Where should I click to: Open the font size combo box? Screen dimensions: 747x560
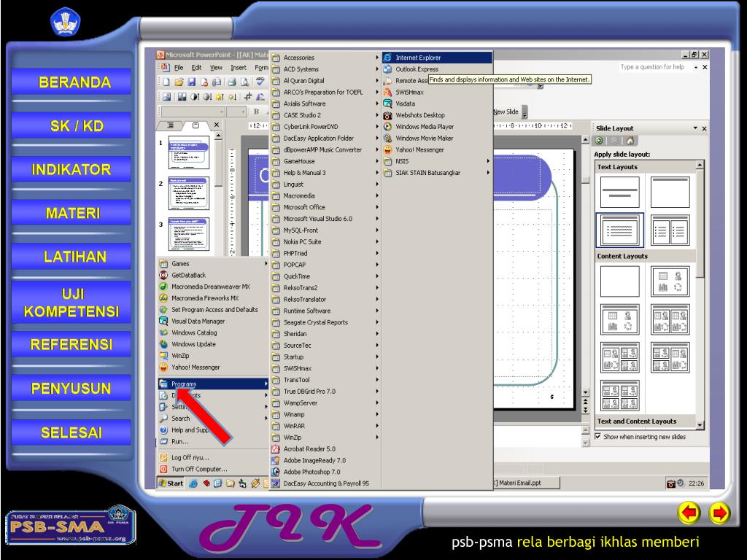pos(236,112)
